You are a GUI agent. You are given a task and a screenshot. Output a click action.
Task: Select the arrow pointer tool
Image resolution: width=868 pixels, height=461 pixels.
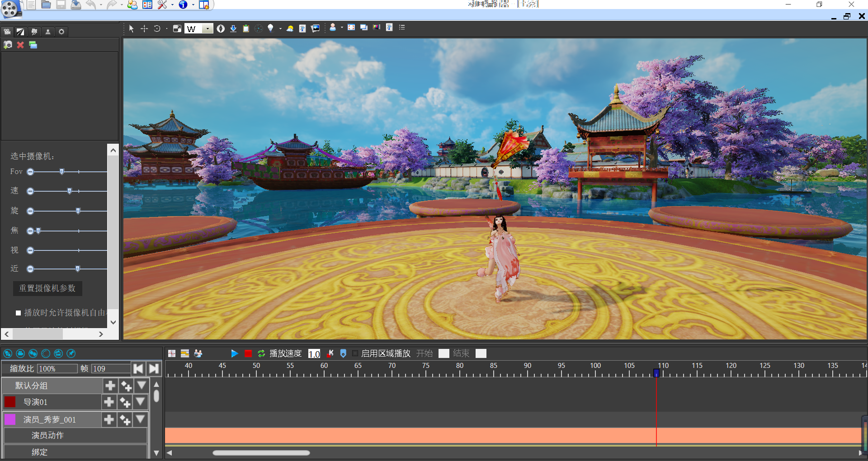point(131,28)
